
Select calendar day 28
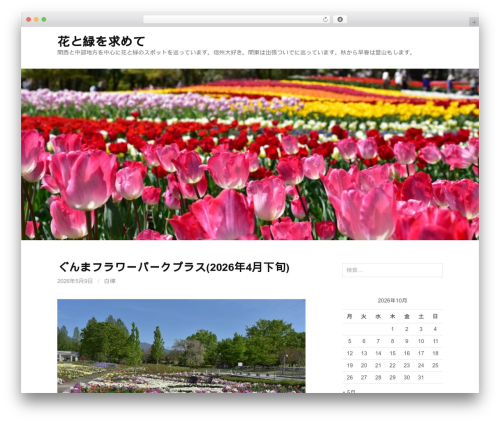coord(378,377)
